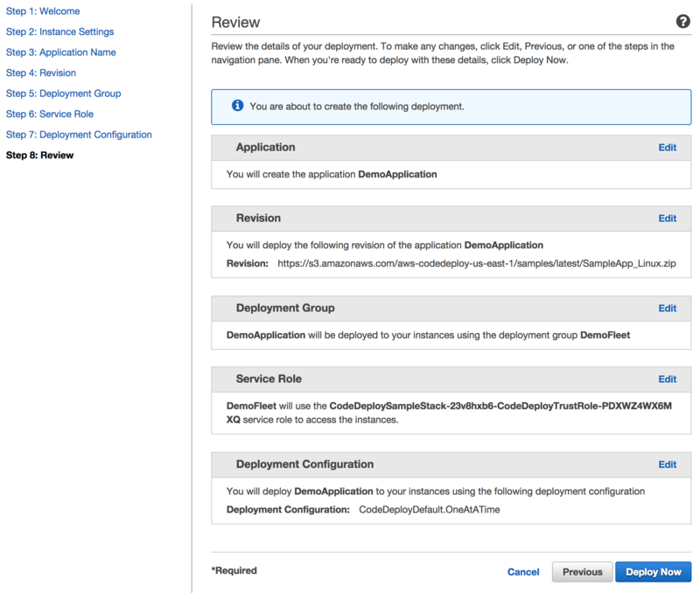Select Step 5: Deployment Group
700x599 pixels.
click(x=63, y=94)
